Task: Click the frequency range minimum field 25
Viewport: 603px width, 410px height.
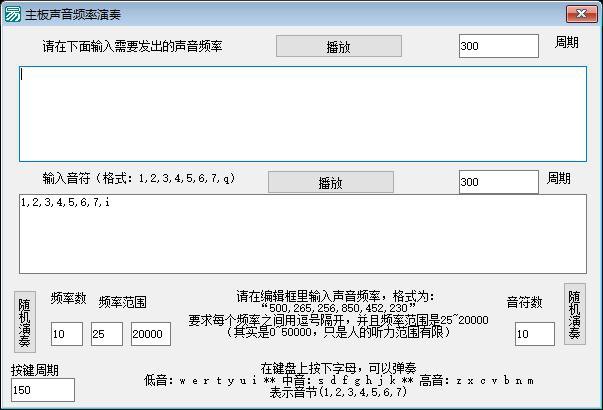Action: pos(106,334)
